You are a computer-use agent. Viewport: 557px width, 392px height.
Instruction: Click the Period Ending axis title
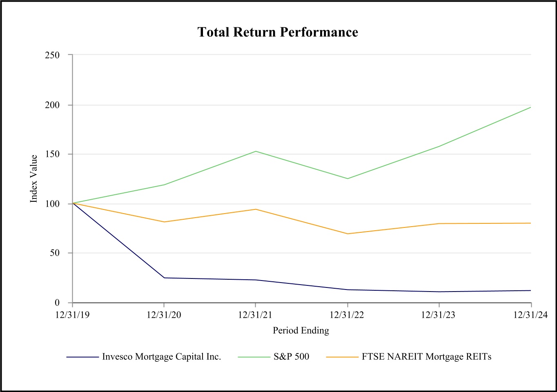[x=301, y=330]
